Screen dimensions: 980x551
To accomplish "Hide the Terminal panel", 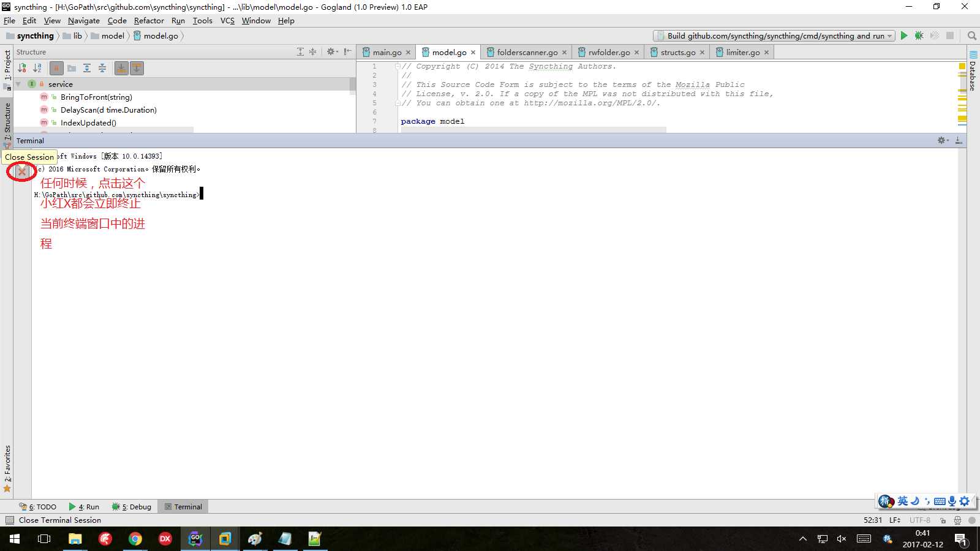I will pyautogui.click(x=959, y=140).
